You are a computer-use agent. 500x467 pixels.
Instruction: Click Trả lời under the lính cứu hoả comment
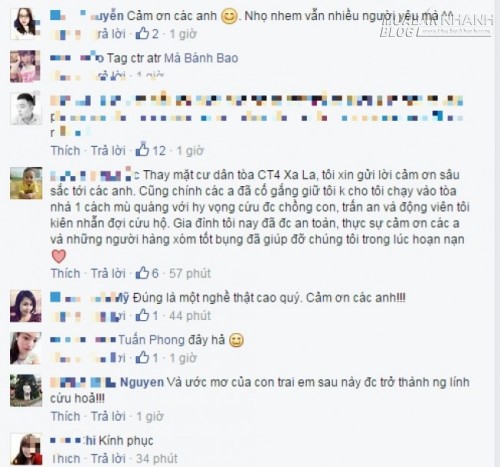pos(108,416)
